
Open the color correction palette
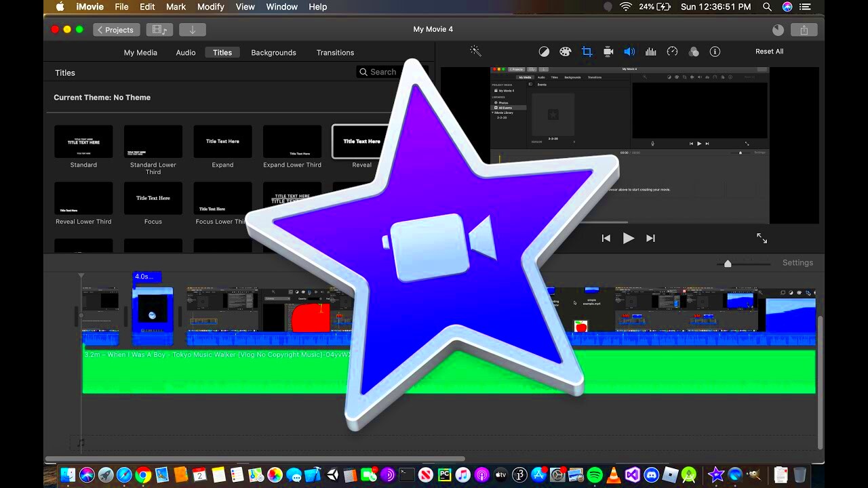[566, 52]
